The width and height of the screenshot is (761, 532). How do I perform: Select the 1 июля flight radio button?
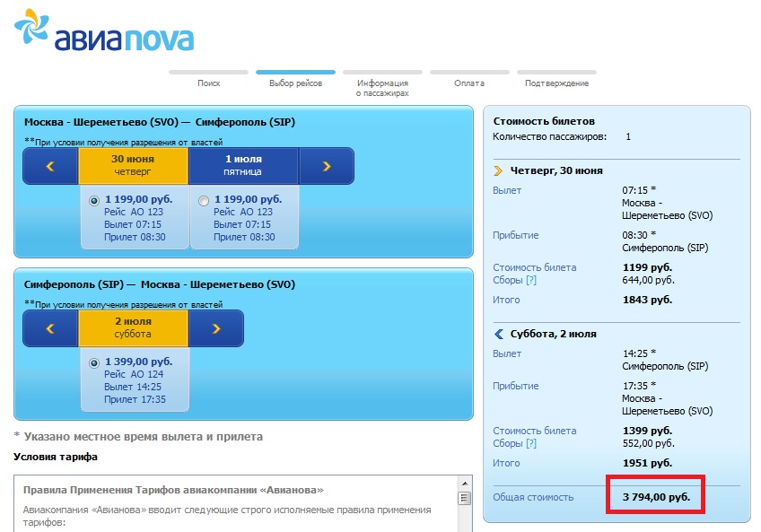point(204,201)
